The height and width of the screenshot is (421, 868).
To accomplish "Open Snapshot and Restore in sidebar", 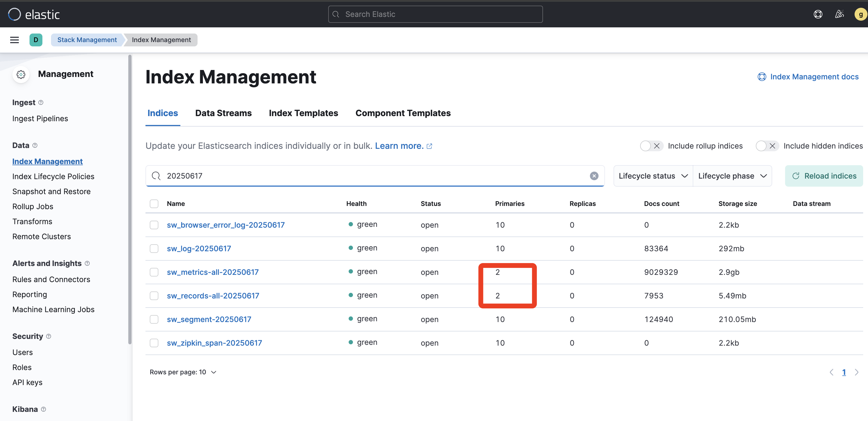I will point(52,191).
